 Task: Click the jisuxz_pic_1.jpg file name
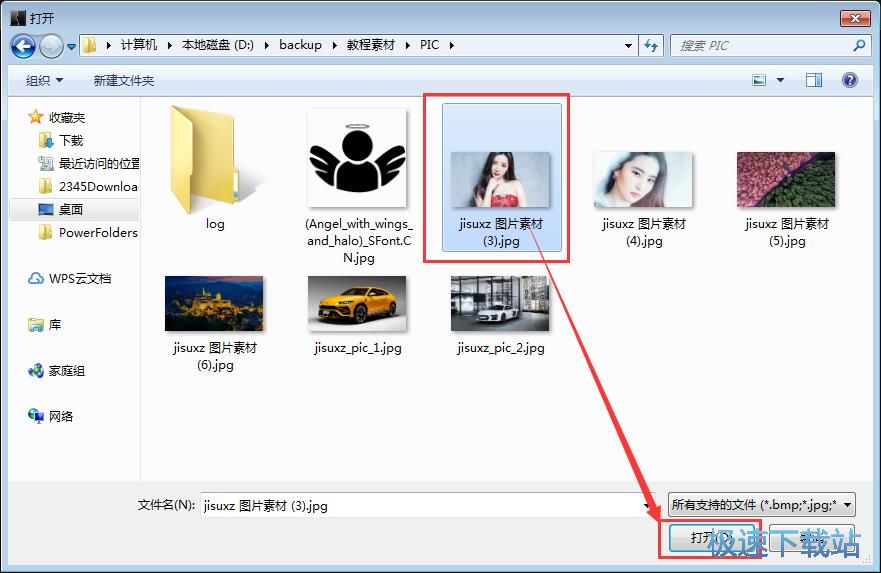(x=358, y=348)
